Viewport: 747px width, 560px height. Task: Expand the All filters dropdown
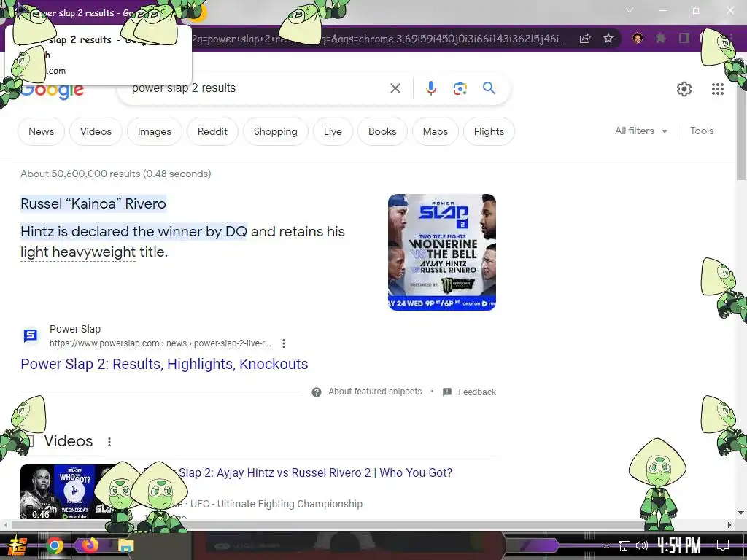640,131
